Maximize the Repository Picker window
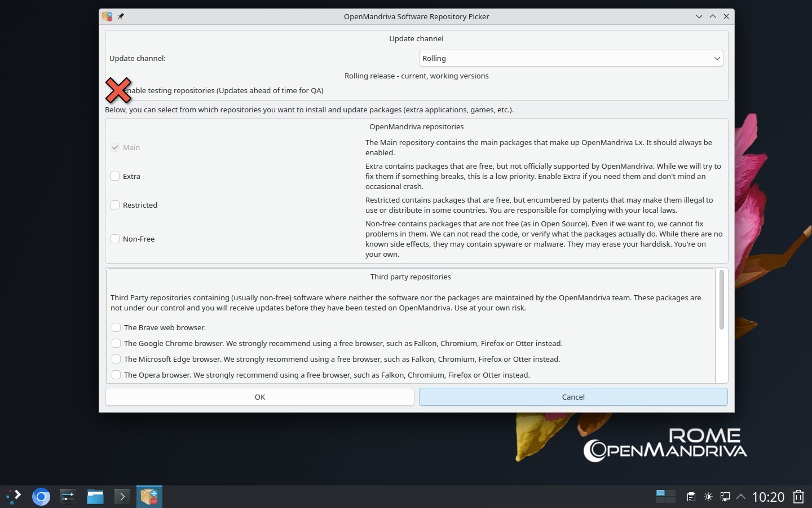 pyautogui.click(x=713, y=16)
